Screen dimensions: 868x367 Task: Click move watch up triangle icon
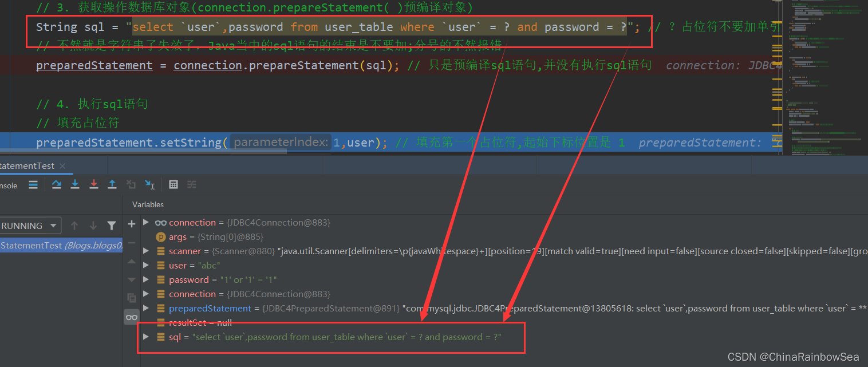132,261
